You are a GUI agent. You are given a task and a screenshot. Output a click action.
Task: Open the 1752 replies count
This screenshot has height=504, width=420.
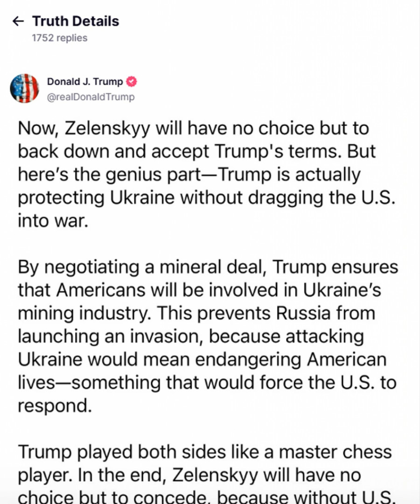pos(59,38)
